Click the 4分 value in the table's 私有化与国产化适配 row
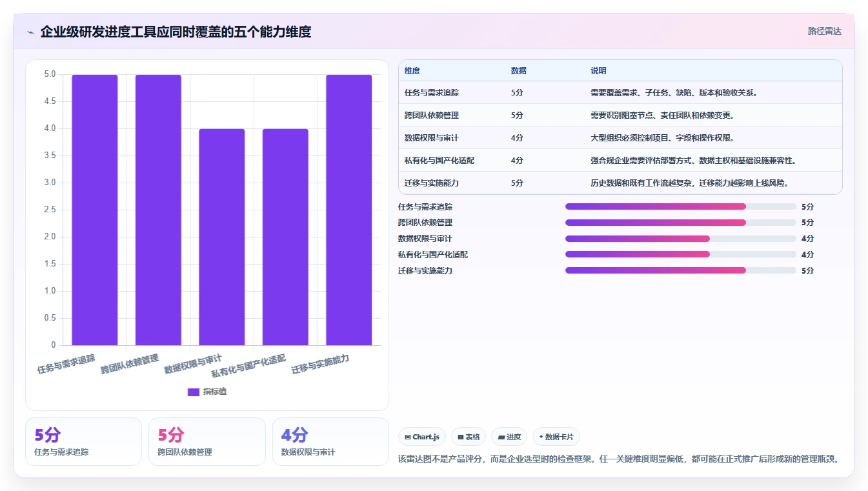The height and width of the screenshot is (491, 868). coord(517,161)
